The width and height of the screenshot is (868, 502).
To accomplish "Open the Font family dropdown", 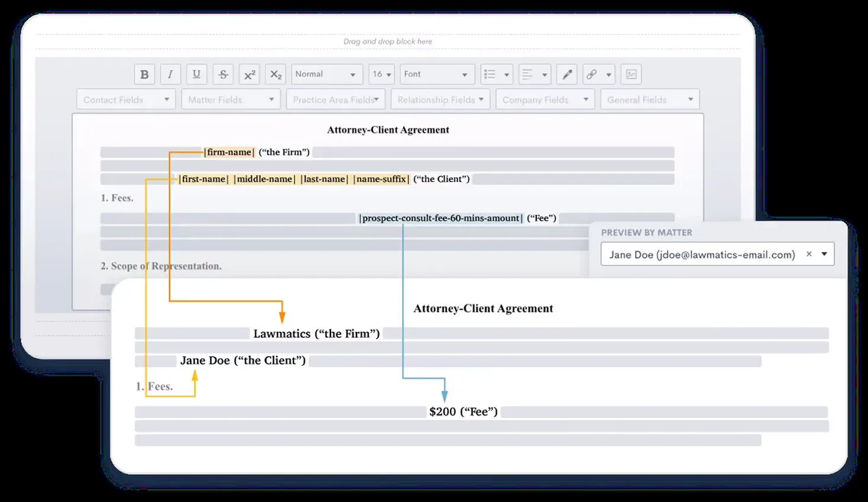I will (436, 74).
